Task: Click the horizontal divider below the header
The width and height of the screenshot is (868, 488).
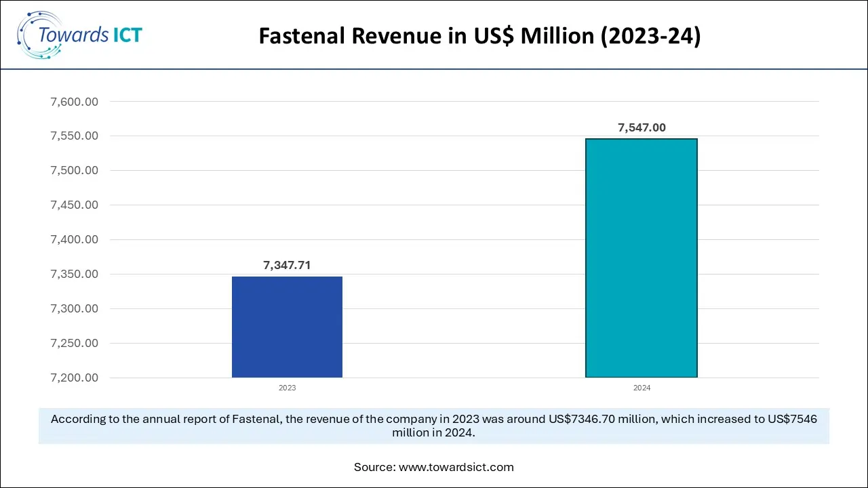Action: (x=434, y=68)
